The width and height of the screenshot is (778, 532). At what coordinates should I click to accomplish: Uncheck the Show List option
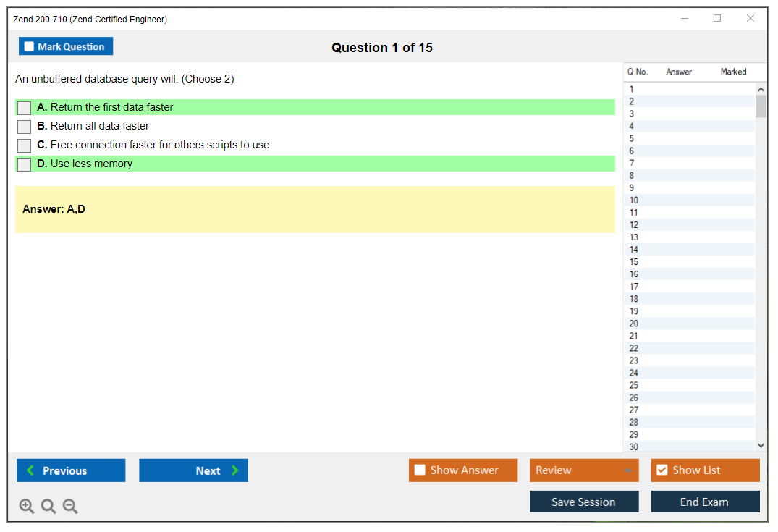(661, 470)
